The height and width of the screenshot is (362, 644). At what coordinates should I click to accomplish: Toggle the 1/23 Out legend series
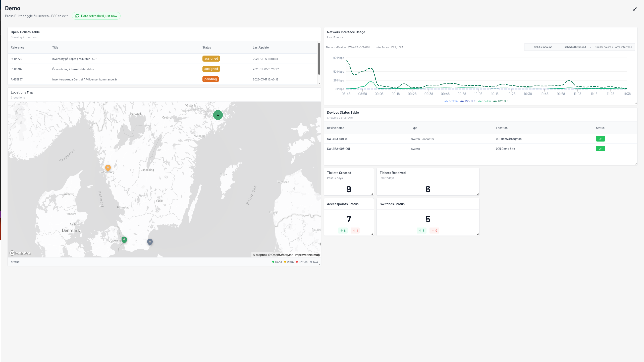click(x=501, y=101)
